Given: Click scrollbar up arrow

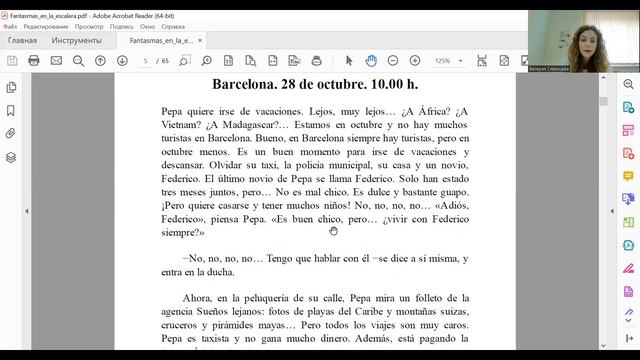Looking at the screenshot, I should click(x=603, y=77).
